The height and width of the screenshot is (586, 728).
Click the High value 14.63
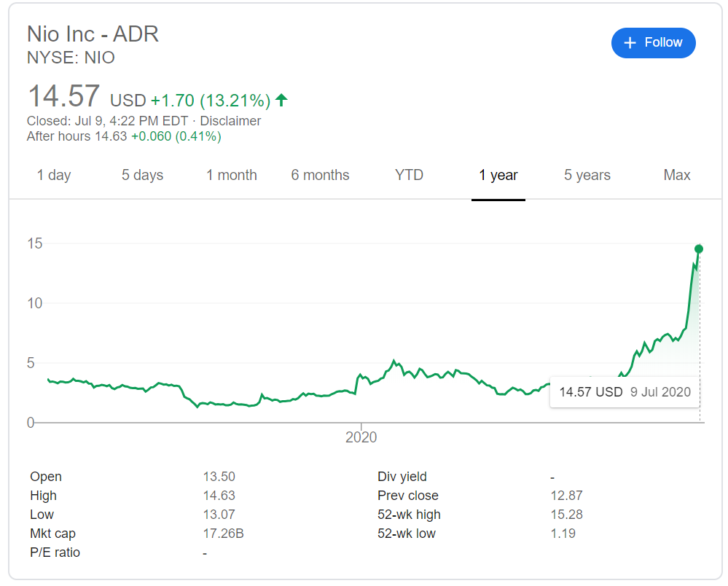click(219, 496)
